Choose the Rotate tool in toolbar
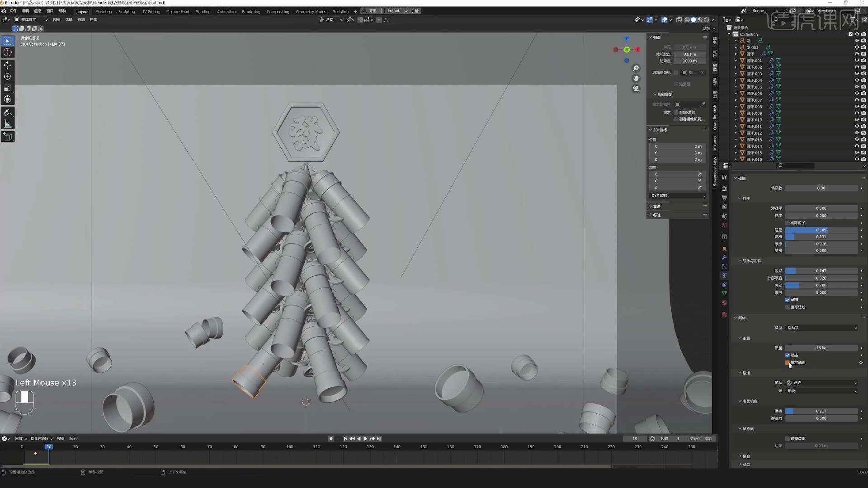 tap(8, 76)
